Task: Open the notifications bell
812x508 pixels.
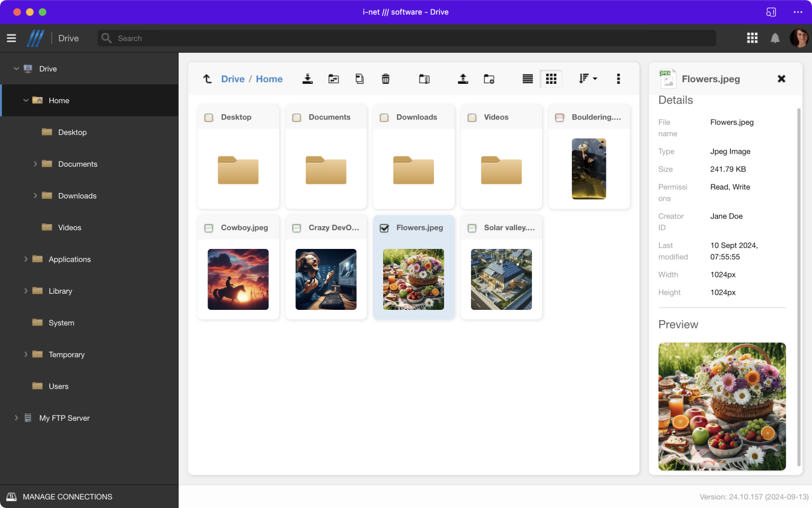Action: tap(775, 38)
